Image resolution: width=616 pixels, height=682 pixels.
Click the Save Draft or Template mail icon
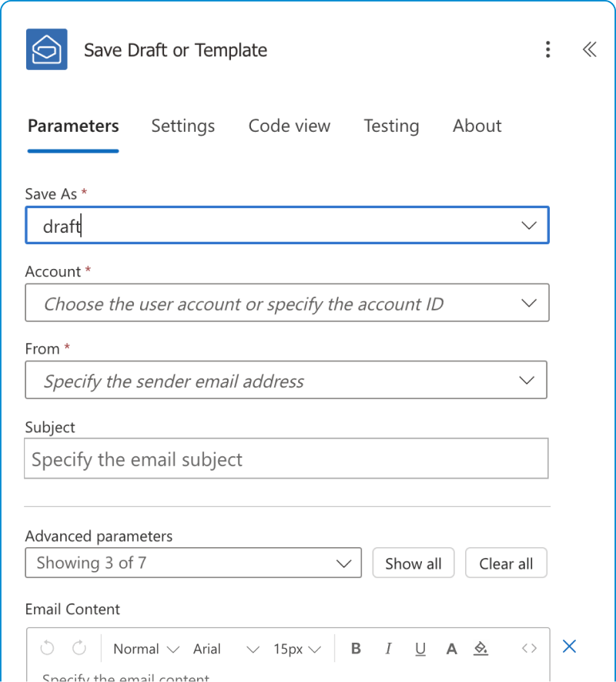[46, 50]
